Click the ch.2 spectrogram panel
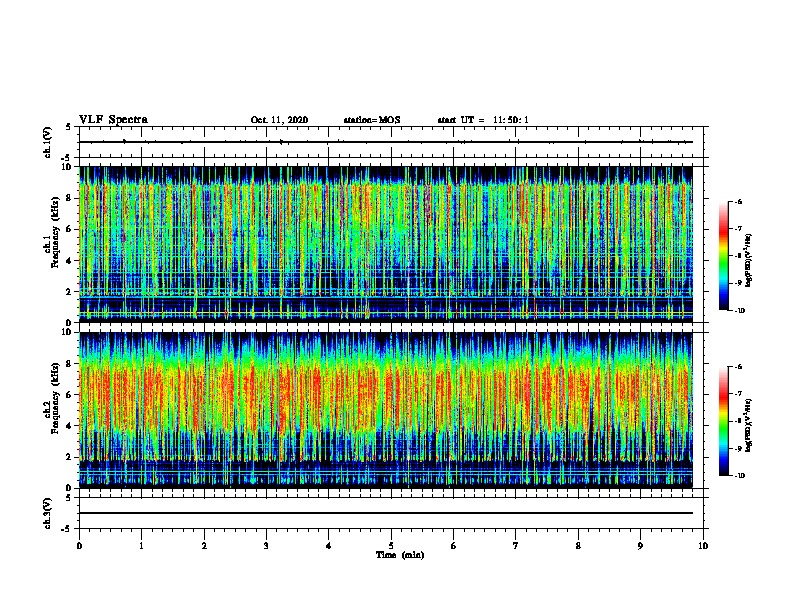Screen dimensions: 792x612 386,410
